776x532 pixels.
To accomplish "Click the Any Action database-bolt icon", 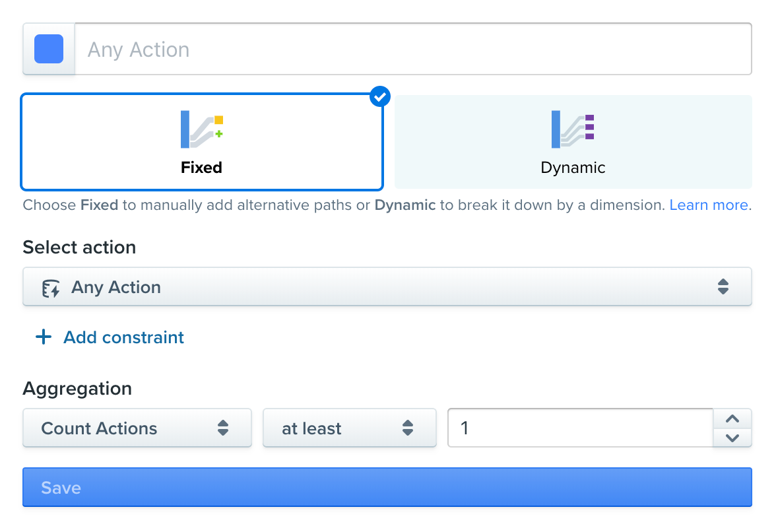I will click(x=51, y=288).
